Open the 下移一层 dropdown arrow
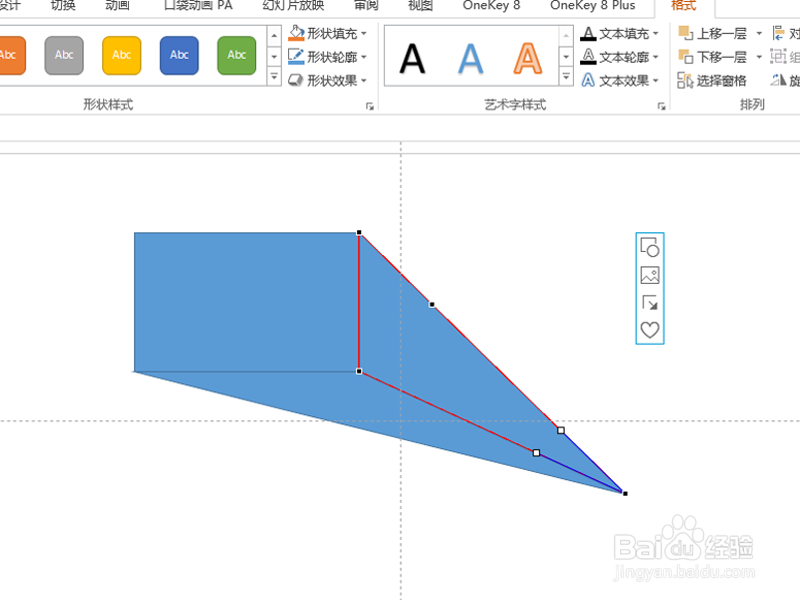The width and height of the screenshot is (800, 600). click(x=759, y=57)
